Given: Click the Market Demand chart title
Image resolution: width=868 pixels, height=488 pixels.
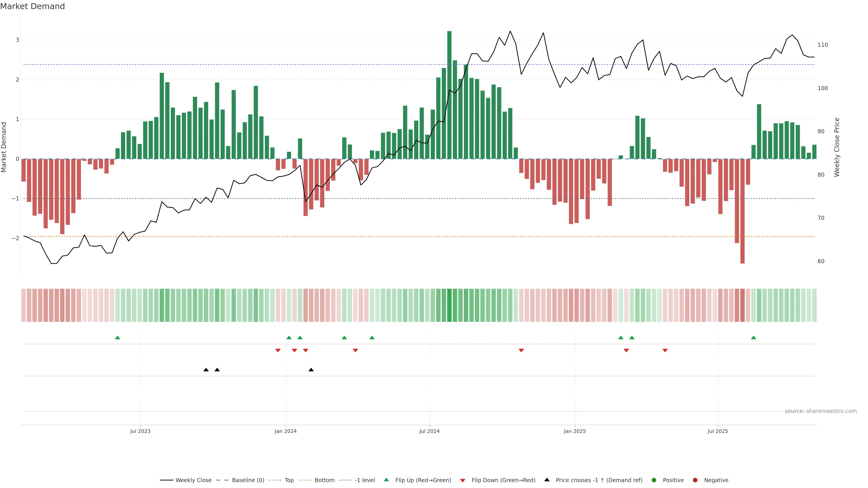Looking at the screenshot, I should [x=32, y=6].
